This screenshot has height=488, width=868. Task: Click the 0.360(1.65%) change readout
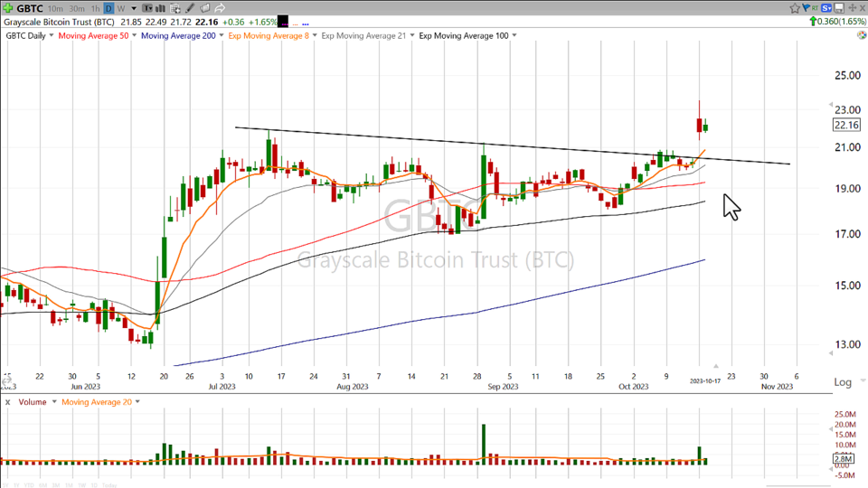[x=838, y=22]
